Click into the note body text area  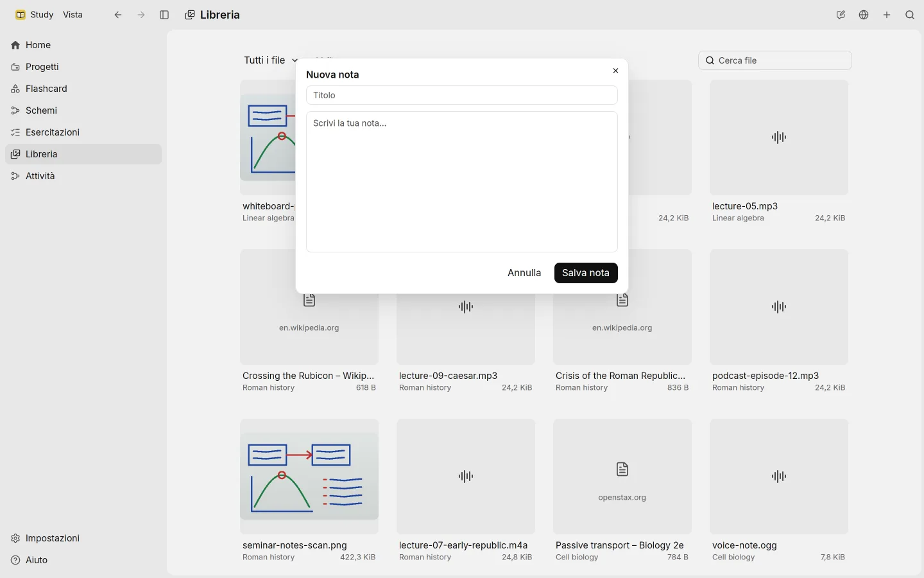pos(462,182)
